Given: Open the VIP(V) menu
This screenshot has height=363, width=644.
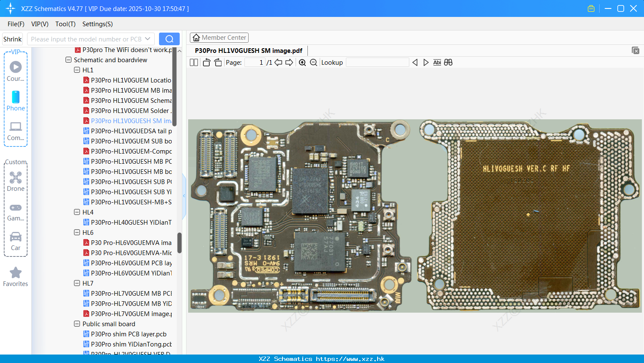Looking at the screenshot, I should coord(40,24).
